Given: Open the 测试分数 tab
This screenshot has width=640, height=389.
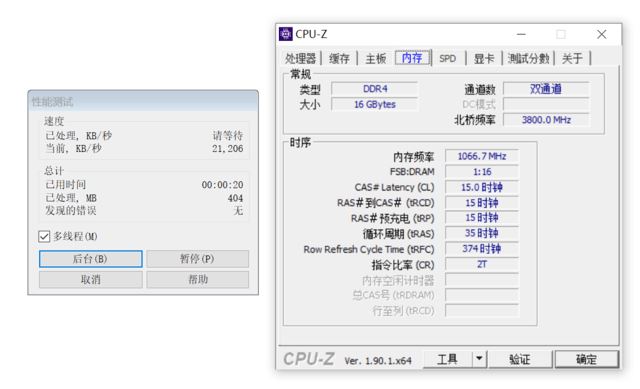Looking at the screenshot, I should [x=528, y=58].
